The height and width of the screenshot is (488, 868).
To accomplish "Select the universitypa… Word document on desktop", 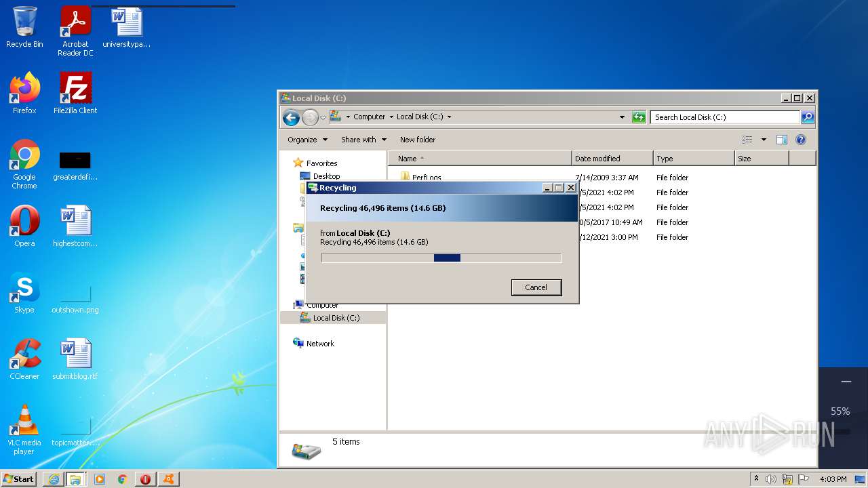I will 127,27.
